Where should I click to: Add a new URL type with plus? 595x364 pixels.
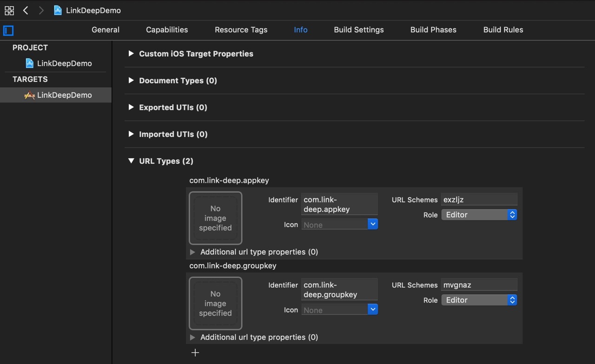(195, 353)
